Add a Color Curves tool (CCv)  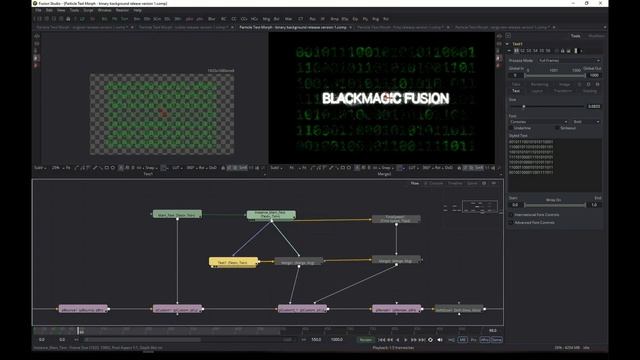coord(244,19)
